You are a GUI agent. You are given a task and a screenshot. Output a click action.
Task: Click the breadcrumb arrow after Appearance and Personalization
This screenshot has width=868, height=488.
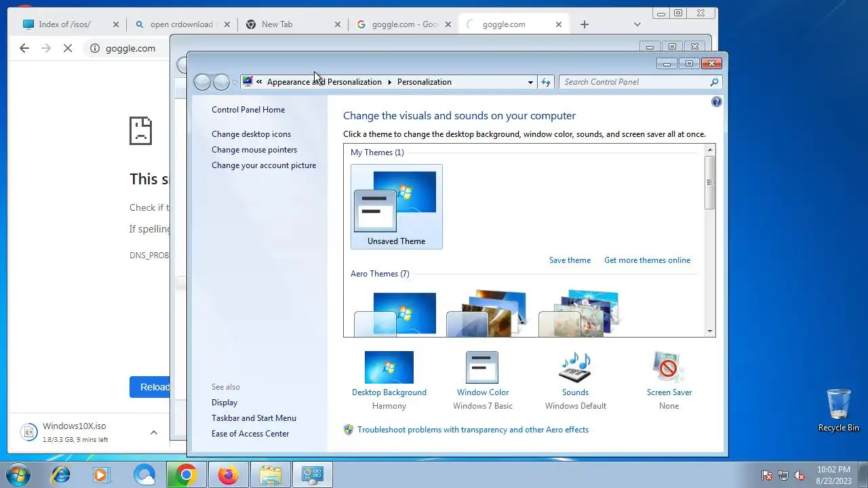390,82
